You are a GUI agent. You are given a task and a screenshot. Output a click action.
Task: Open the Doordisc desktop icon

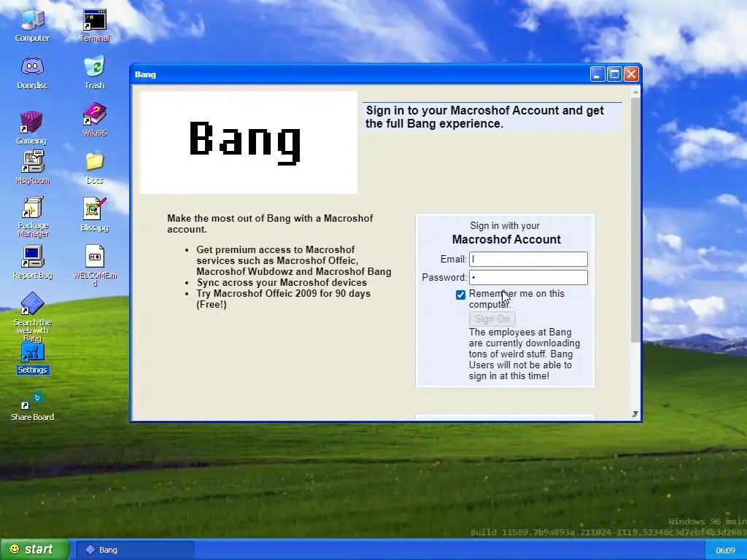(32, 72)
